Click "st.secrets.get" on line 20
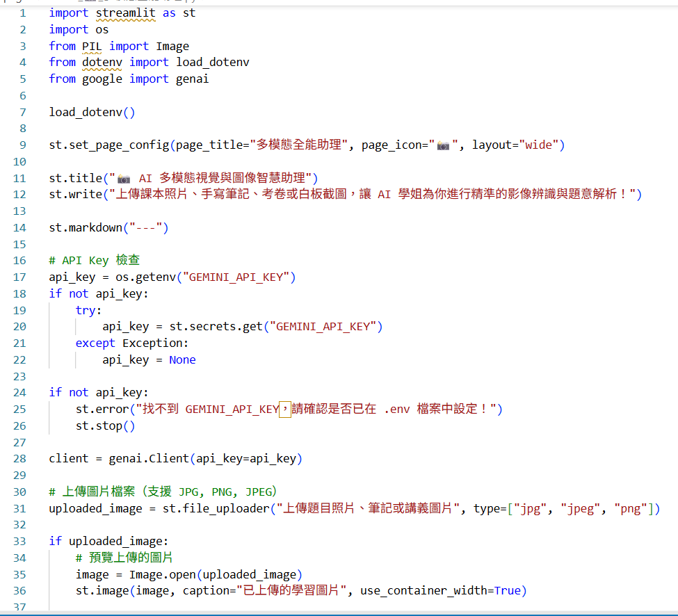Screen dimensions: 678x616 (216, 327)
